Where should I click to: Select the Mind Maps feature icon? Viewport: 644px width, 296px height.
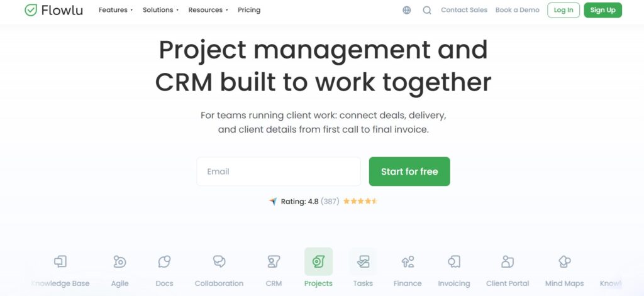(564, 262)
